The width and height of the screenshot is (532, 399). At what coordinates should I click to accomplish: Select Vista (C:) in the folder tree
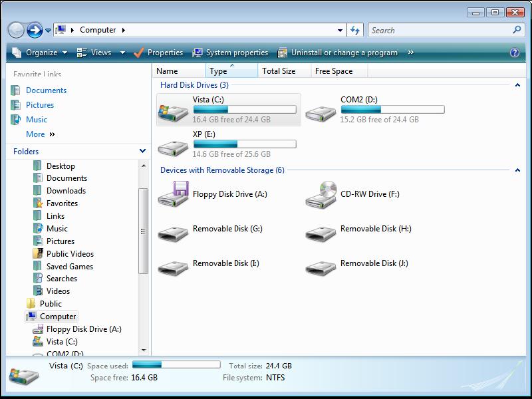tap(62, 341)
